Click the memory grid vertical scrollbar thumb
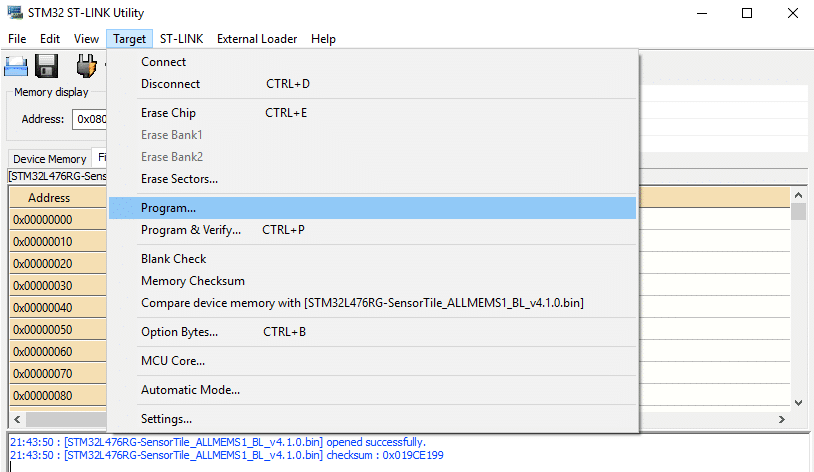Screen dimensions: 814x472 tap(798, 212)
